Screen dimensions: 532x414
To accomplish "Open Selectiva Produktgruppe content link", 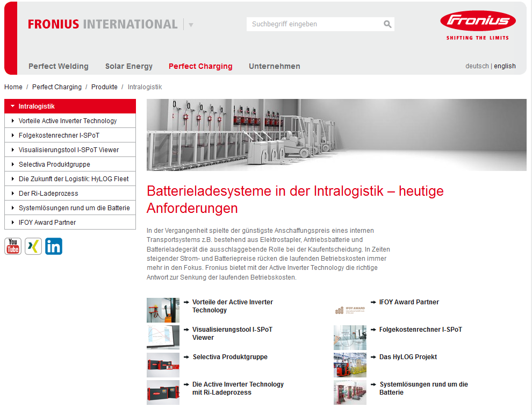I will [x=230, y=357].
